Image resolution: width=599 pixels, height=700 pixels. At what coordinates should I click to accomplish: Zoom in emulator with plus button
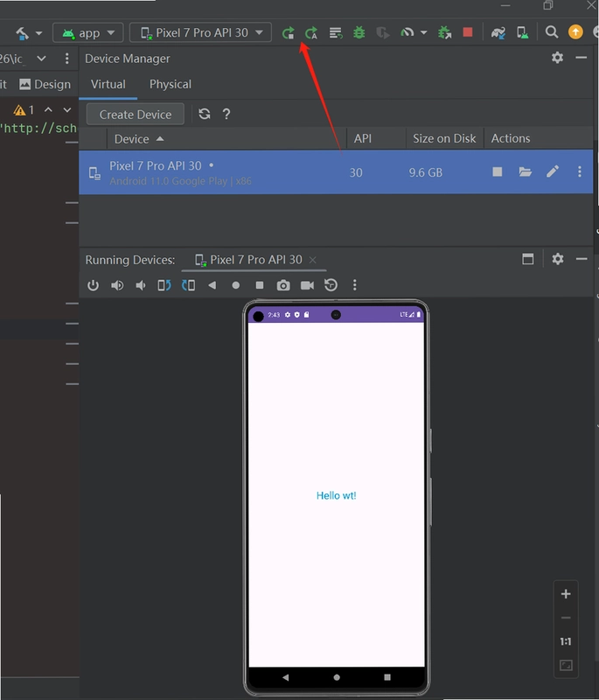(566, 594)
